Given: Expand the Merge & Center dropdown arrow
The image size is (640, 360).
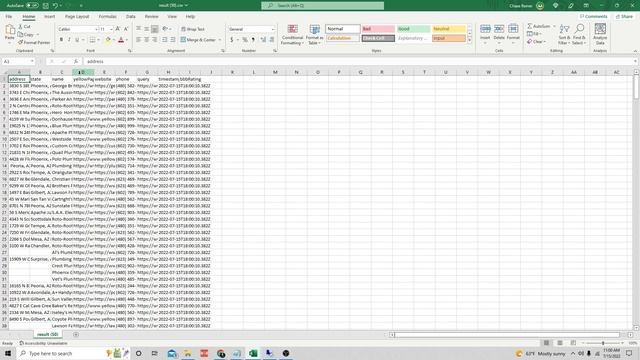Looking at the screenshot, I should pos(220,40).
